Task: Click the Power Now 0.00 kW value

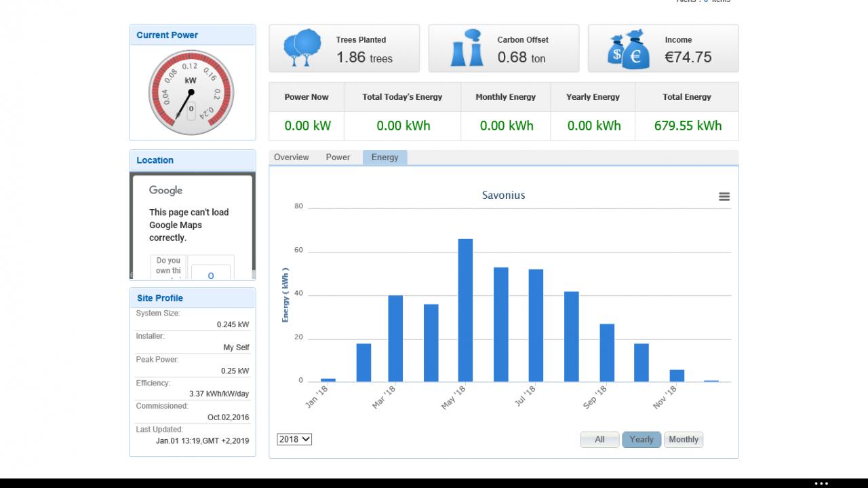Action: (307, 126)
